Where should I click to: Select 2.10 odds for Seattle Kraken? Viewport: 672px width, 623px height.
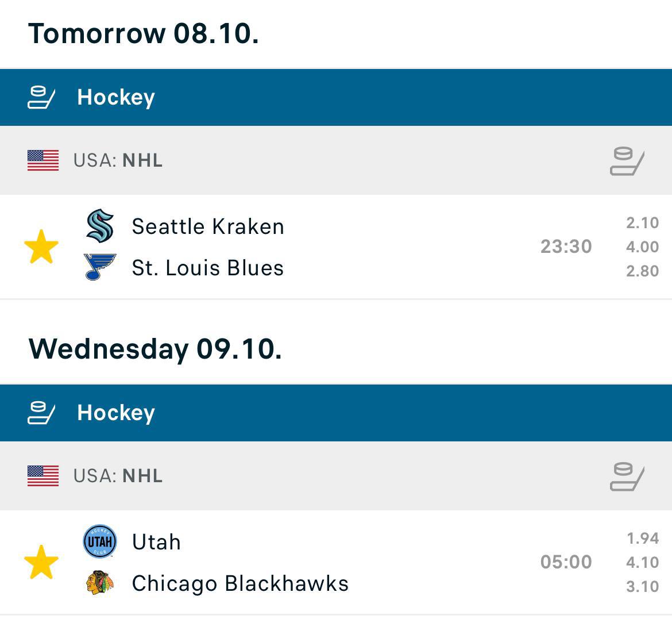[642, 223]
